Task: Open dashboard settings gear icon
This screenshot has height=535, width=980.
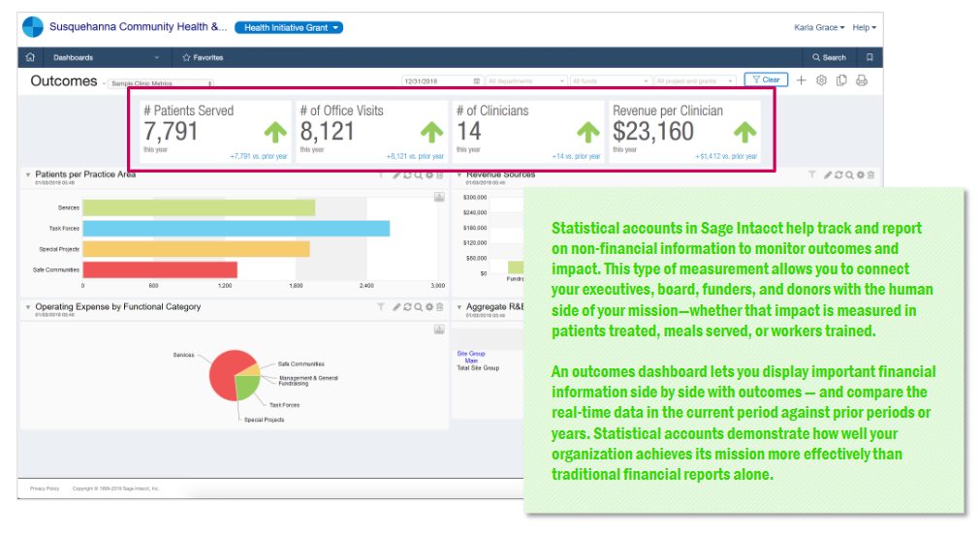Action: 821,80
